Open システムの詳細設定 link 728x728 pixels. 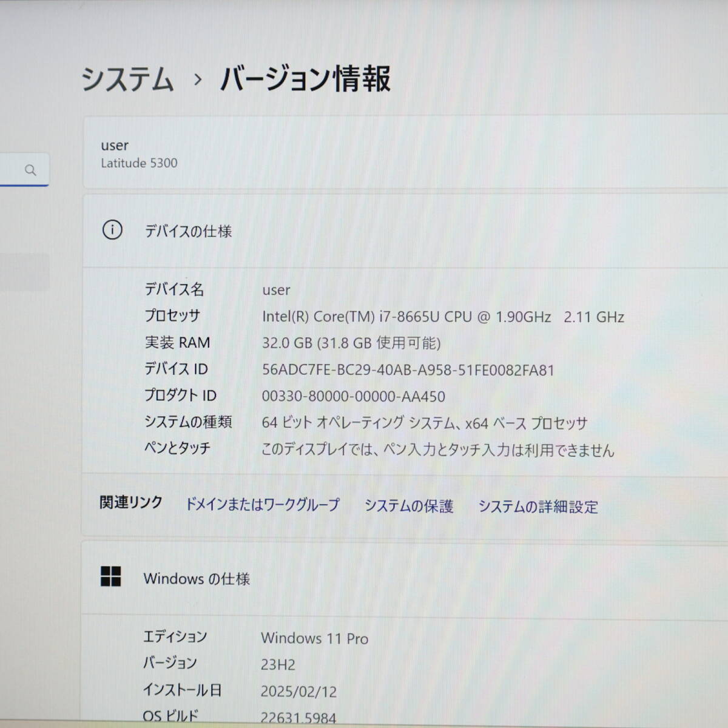pos(538,507)
